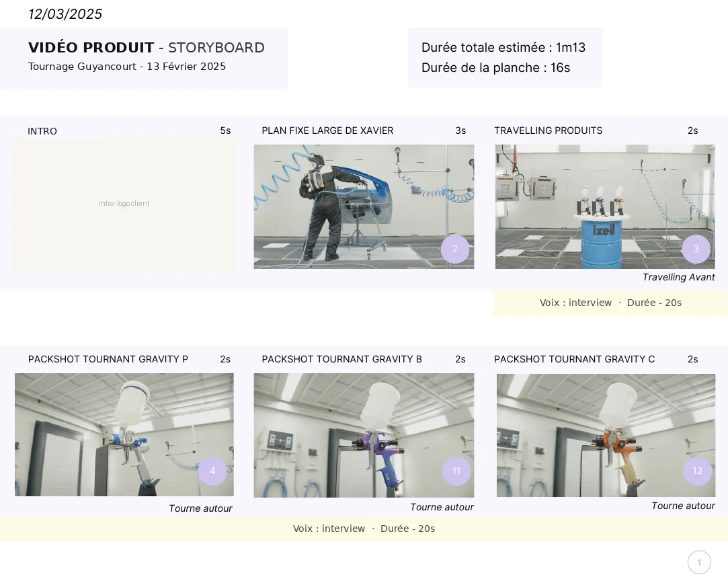Select 'PACKSHOT TOURNANT GRAVITY C' label
The image size is (728, 583).
tap(574, 359)
